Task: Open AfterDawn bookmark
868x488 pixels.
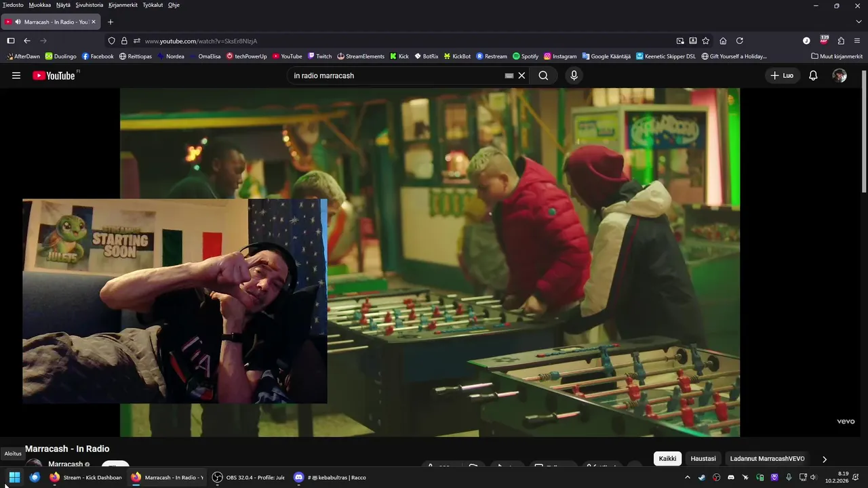Action: (23, 56)
